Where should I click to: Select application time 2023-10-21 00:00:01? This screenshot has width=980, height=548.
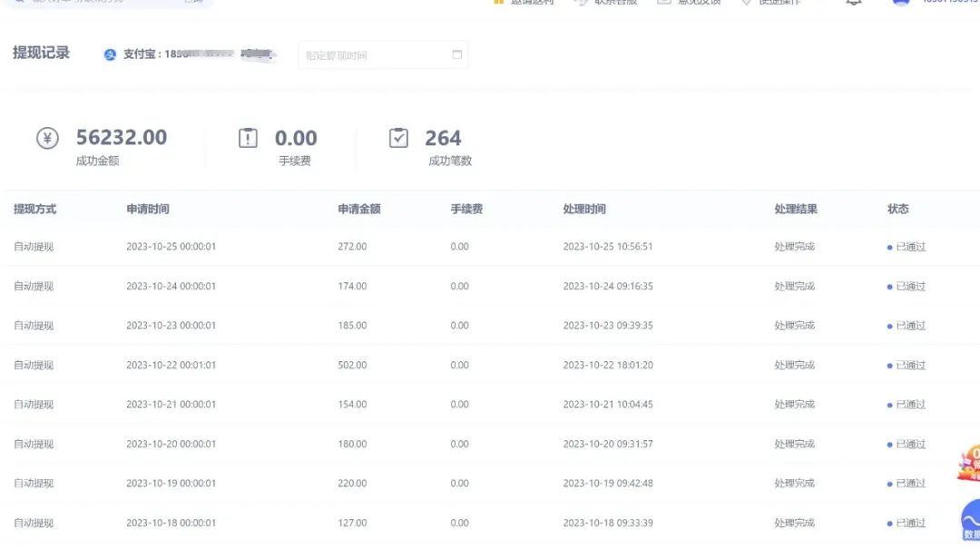click(171, 405)
